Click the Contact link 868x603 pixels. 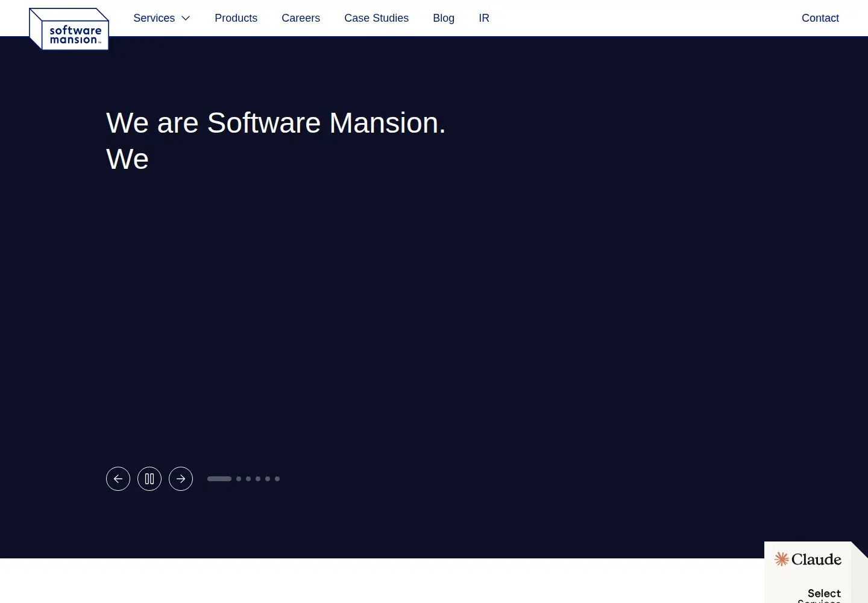[x=820, y=18]
